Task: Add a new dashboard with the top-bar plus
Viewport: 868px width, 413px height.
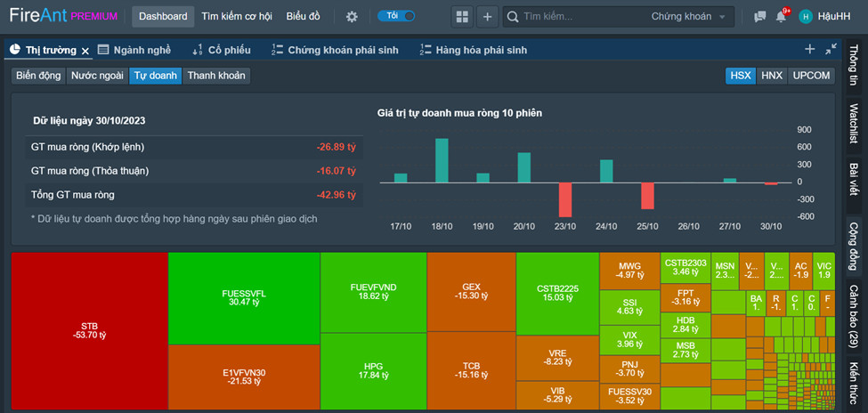Action: coord(487,17)
